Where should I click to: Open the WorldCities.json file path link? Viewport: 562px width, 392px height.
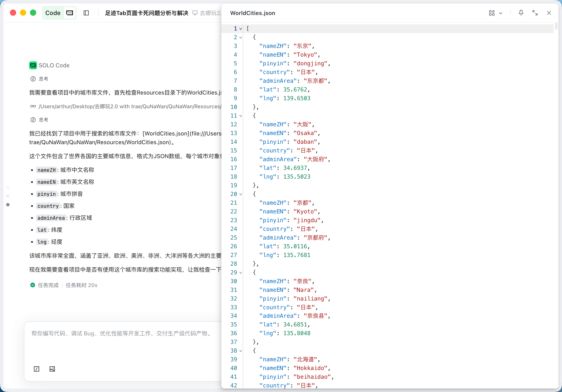pos(130,106)
